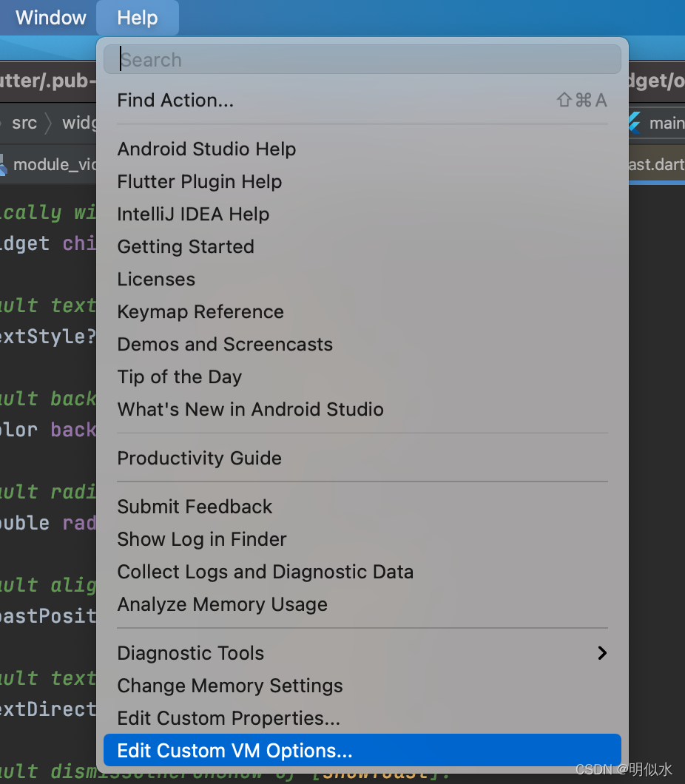Choose Submit Feedback
This screenshot has height=784, width=685.
coord(195,507)
